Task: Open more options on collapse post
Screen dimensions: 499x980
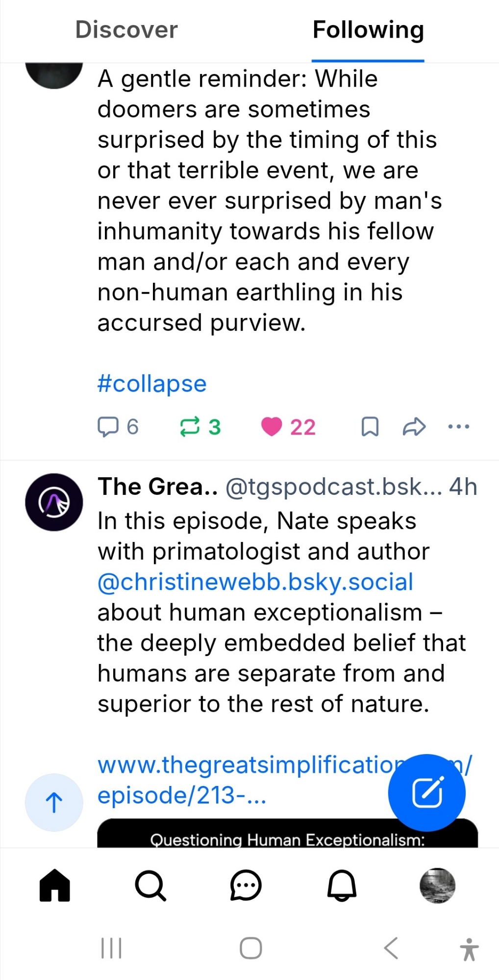Action: click(x=458, y=427)
